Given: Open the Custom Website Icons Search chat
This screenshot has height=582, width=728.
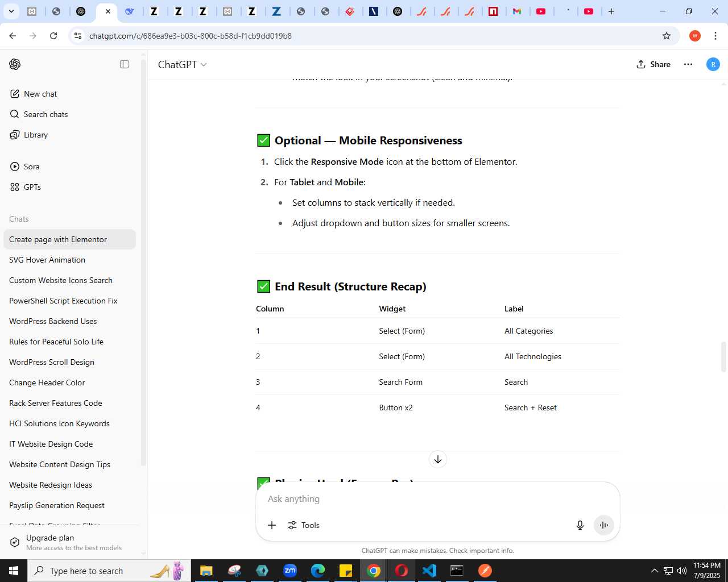Looking at the screenshot, I should [69, 280].
